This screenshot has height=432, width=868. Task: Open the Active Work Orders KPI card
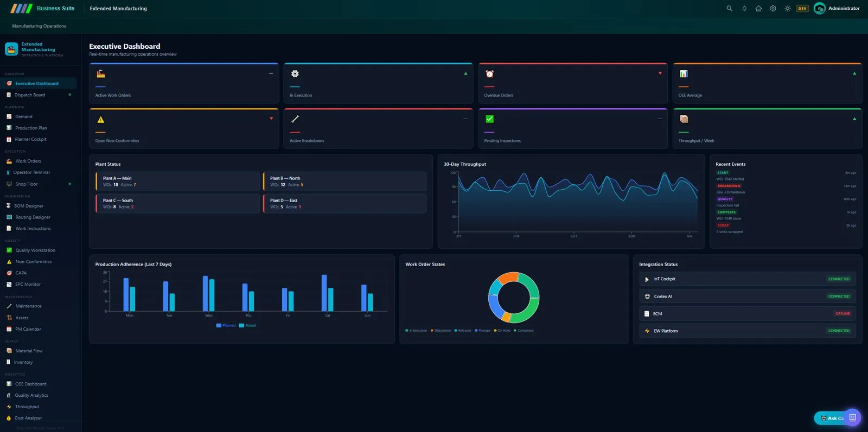tap(184, 83)
